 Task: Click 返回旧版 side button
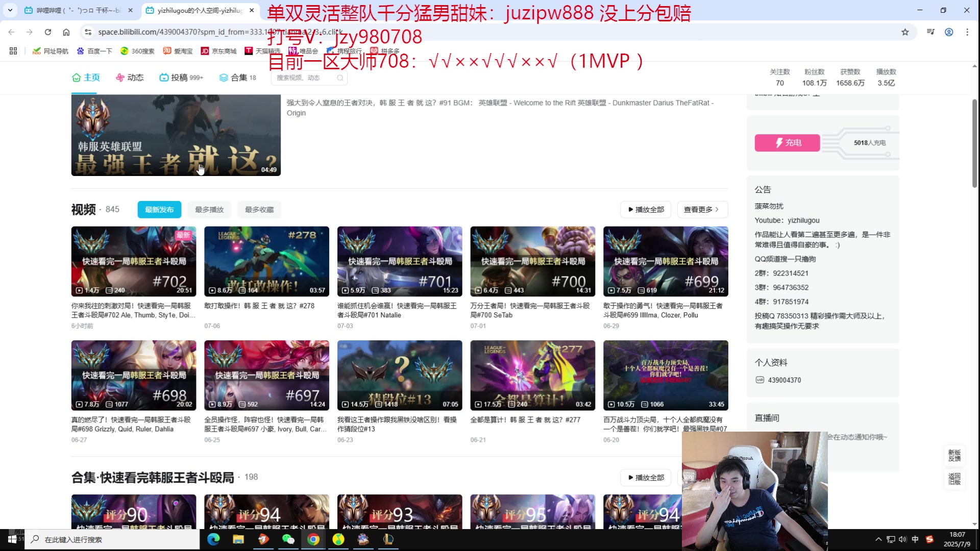[x=954, y=479]
